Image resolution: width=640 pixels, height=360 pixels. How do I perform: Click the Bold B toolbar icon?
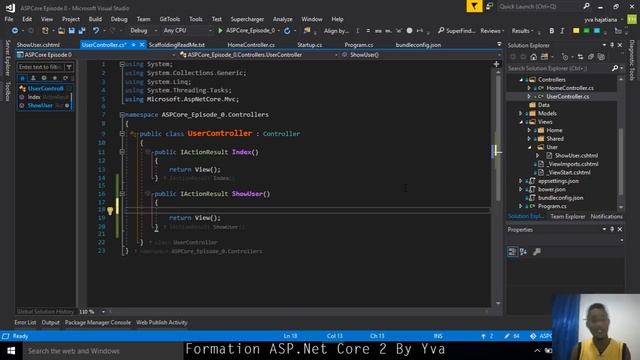(552, 31)
